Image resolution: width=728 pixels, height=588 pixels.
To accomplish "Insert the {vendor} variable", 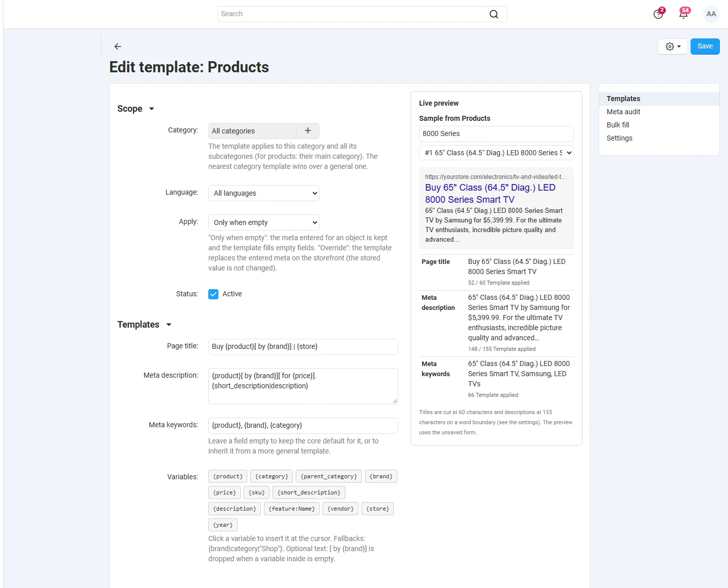I will [341, 509].
